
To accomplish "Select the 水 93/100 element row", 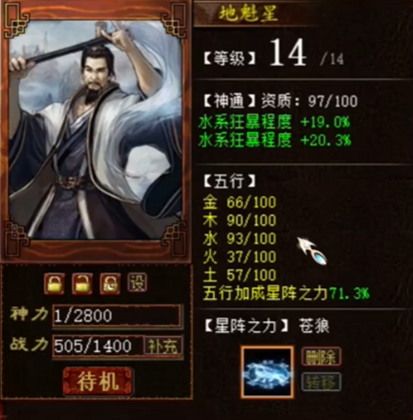I will 239,239.
